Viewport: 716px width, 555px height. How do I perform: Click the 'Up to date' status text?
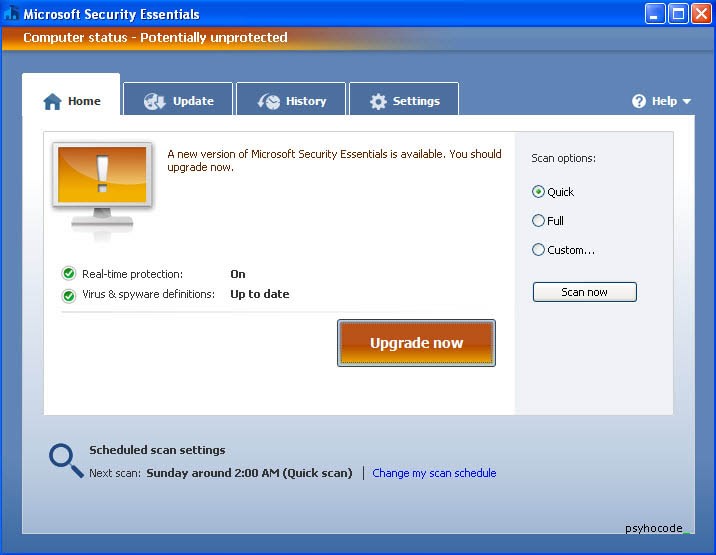pyautogui.click(x=260, y=294)
